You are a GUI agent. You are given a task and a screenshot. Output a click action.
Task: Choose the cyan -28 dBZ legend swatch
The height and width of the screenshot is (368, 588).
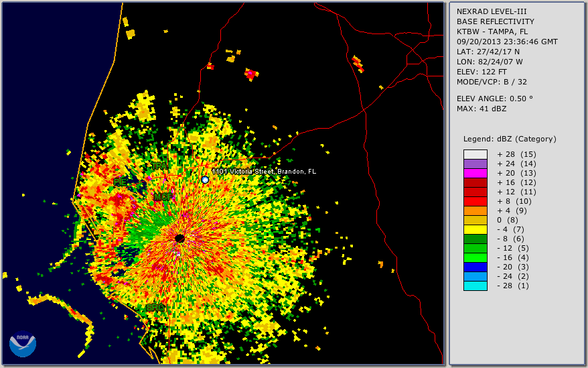(475, 286)
